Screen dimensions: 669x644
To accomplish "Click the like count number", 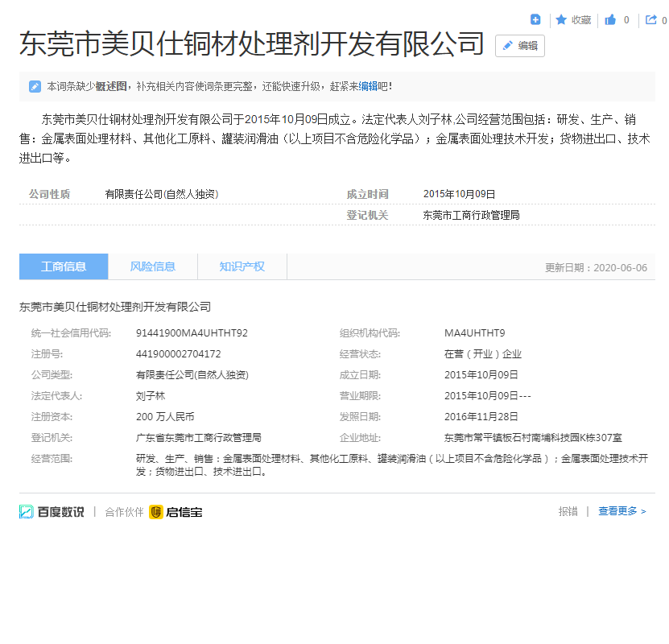I will pos(626,20).
